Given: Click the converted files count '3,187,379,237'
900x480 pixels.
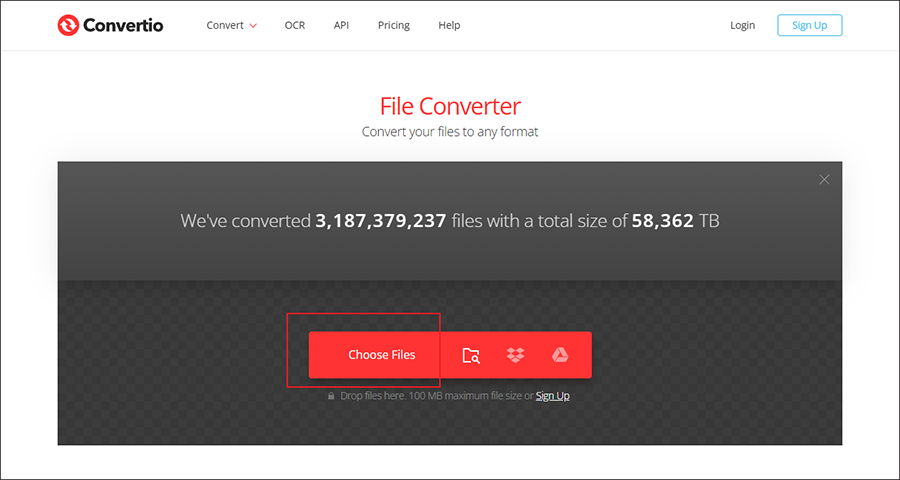Looking at the screenshot, I should coord(381,220).
